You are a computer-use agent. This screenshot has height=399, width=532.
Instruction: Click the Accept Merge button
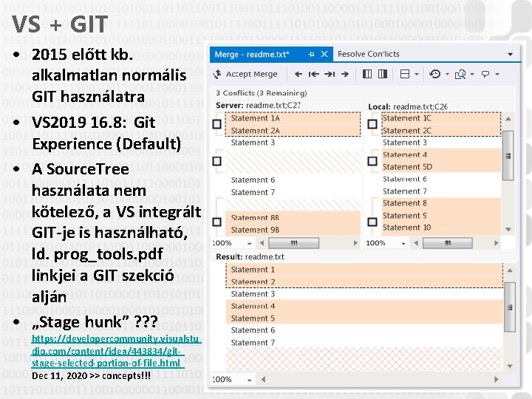point(245,74)
